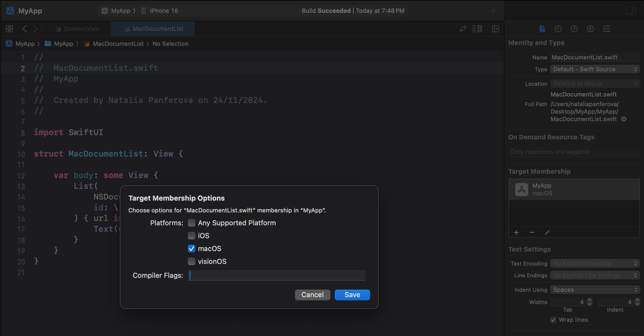Click the MyApp folder breadcrumb
This screenshot has height=336, width=644.
59,44
